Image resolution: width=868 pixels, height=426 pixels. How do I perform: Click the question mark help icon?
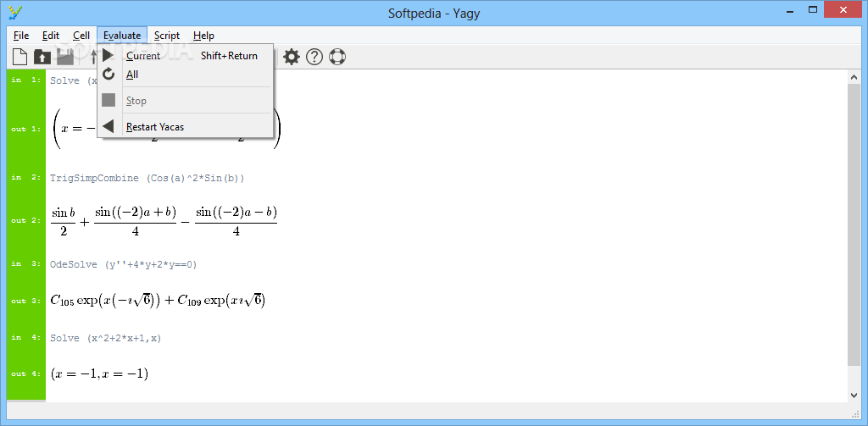coord(314,57)
